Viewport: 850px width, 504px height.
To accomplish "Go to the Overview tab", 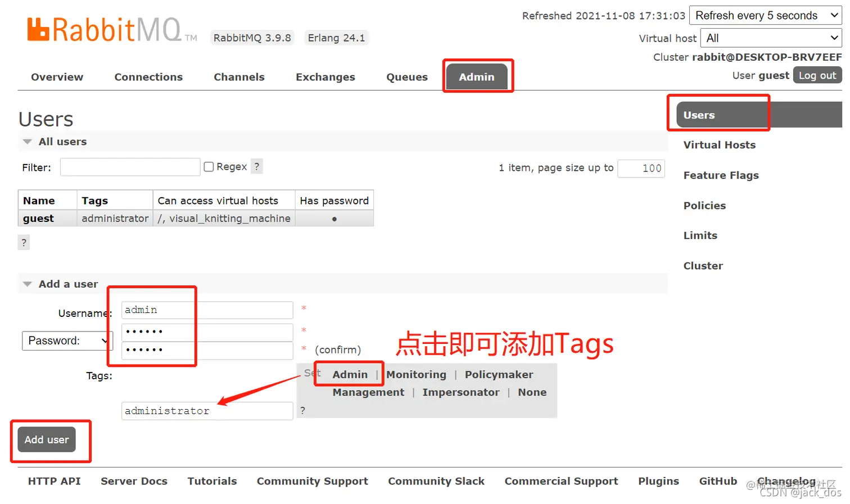I will click(57, 77).
